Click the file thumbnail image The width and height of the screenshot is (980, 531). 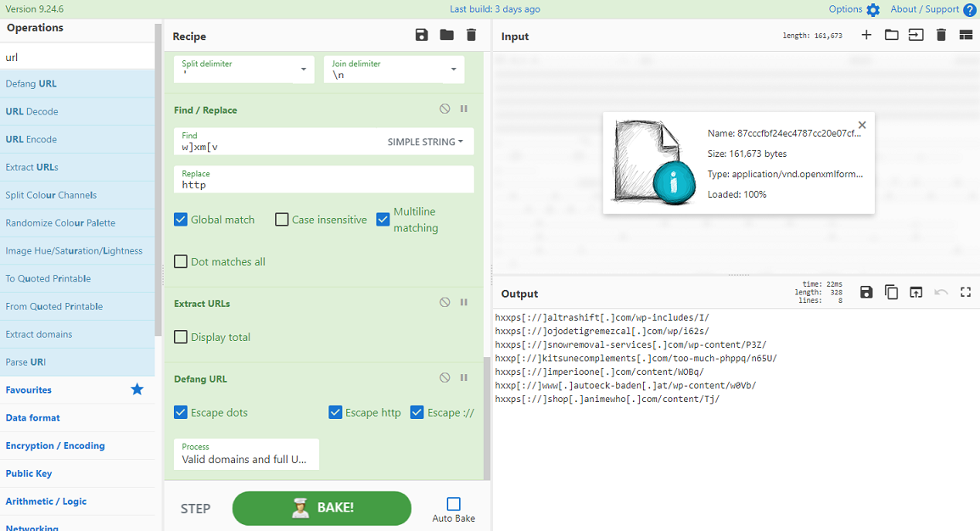coord(653,162)
